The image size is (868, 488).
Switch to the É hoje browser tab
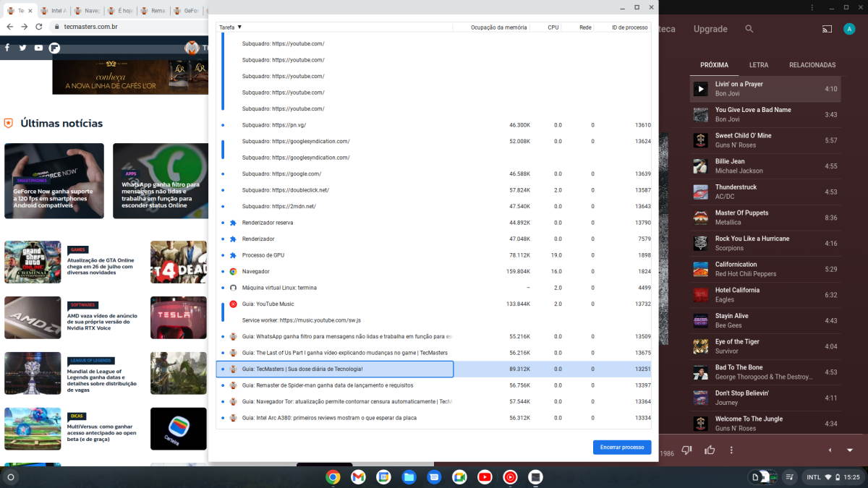[x=120, y=11]
